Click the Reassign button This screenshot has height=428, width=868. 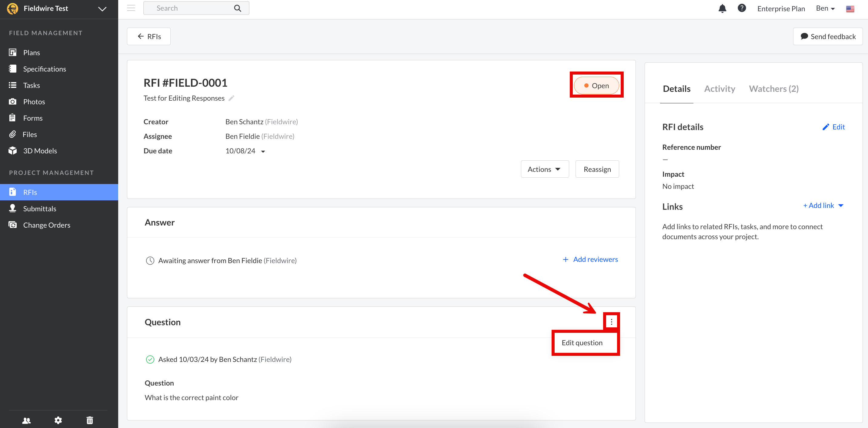coord(597,169)
